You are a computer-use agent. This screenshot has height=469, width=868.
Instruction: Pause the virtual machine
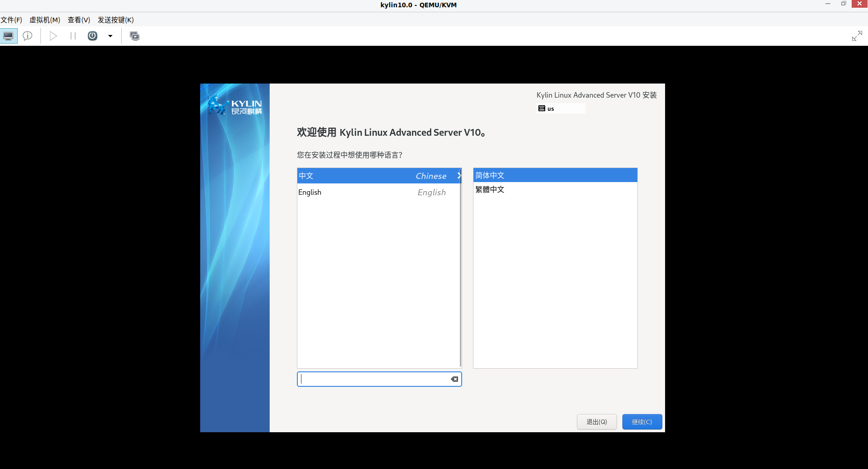pyautogui.click(x=73, y=36)
